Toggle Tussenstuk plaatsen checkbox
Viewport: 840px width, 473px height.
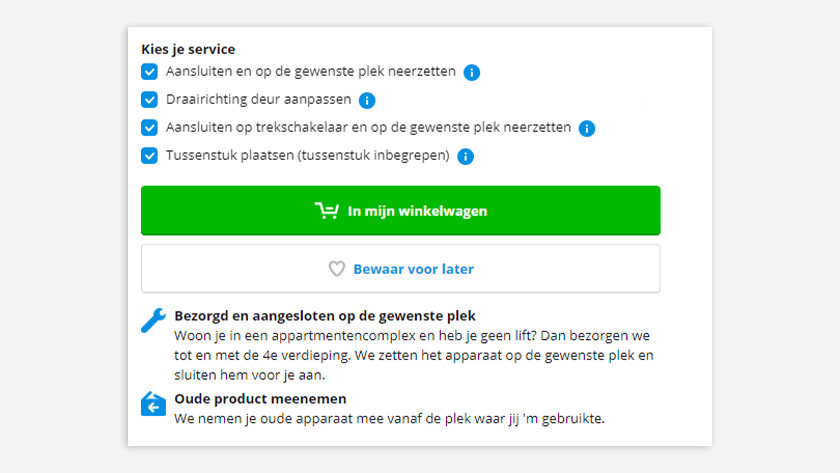[149, 156]
